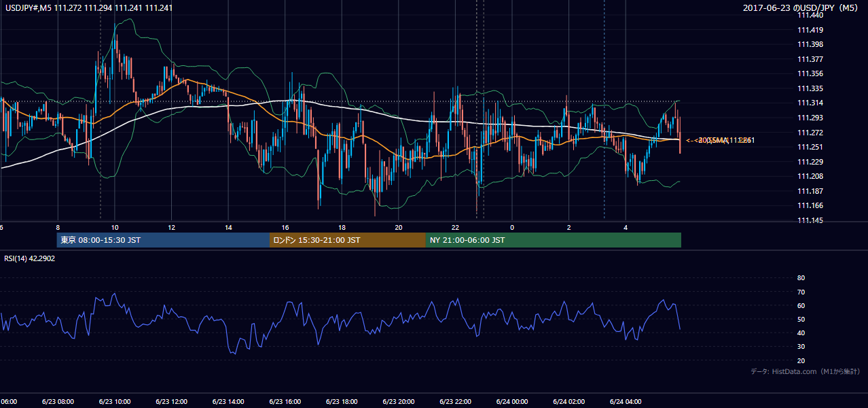Click the 6/23 10:00 bottom date label
Image resolution: width=868 pixels, height=408 pixels.
[x=115, y=401]
